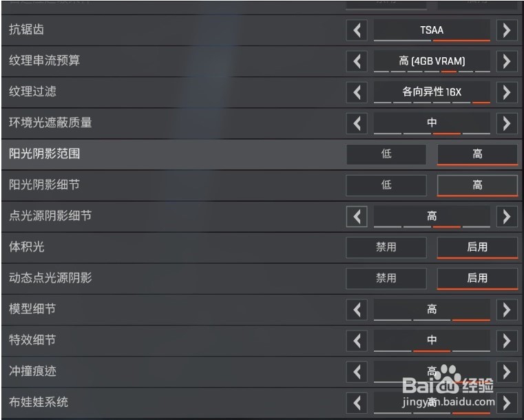The width and height of the screenshot is (524, 420).
Task: Increase 纹理过滤 with right arrow
Action: click(507, 92)
